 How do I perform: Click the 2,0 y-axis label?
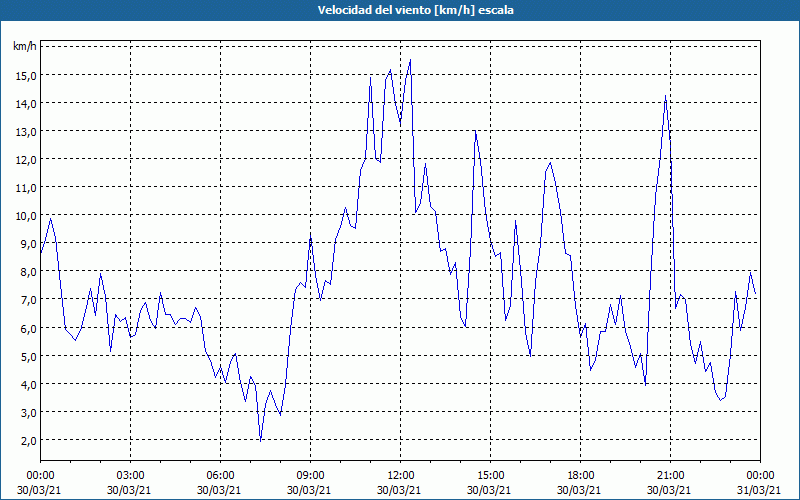click(28, 441)
